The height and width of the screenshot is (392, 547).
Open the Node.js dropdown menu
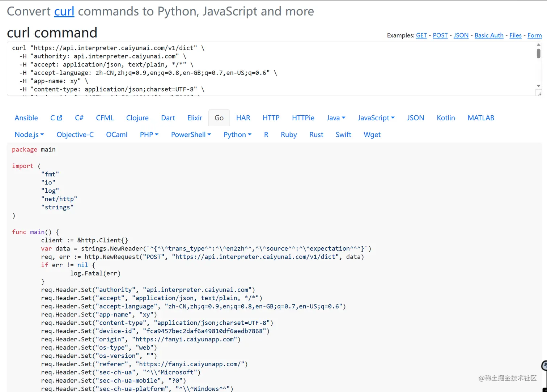point(29,135)
